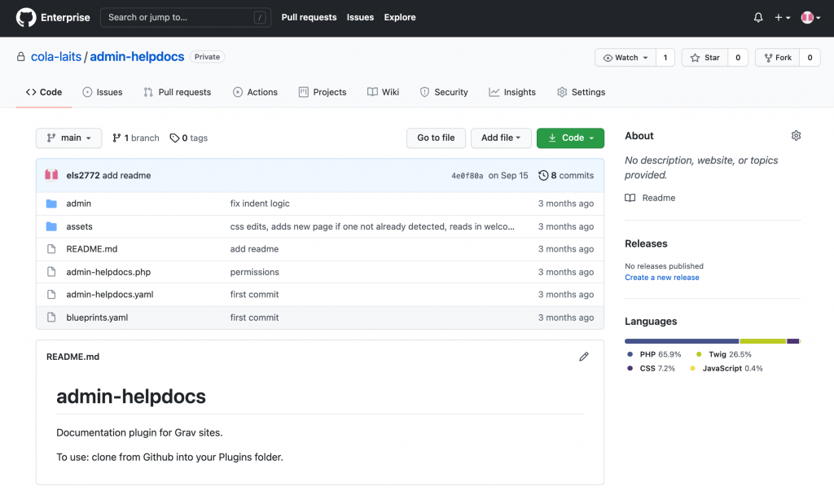Click the private repository lock icon
The width and height of the screenshot is (834, 504).
[20, 57]
